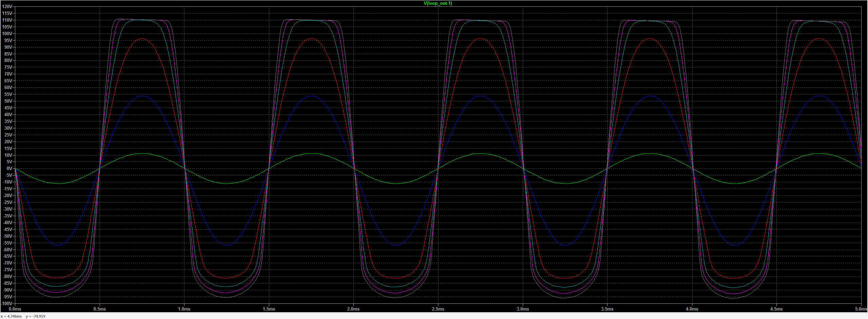Click the 2.0ms time axis label

[x=353, y=309]
